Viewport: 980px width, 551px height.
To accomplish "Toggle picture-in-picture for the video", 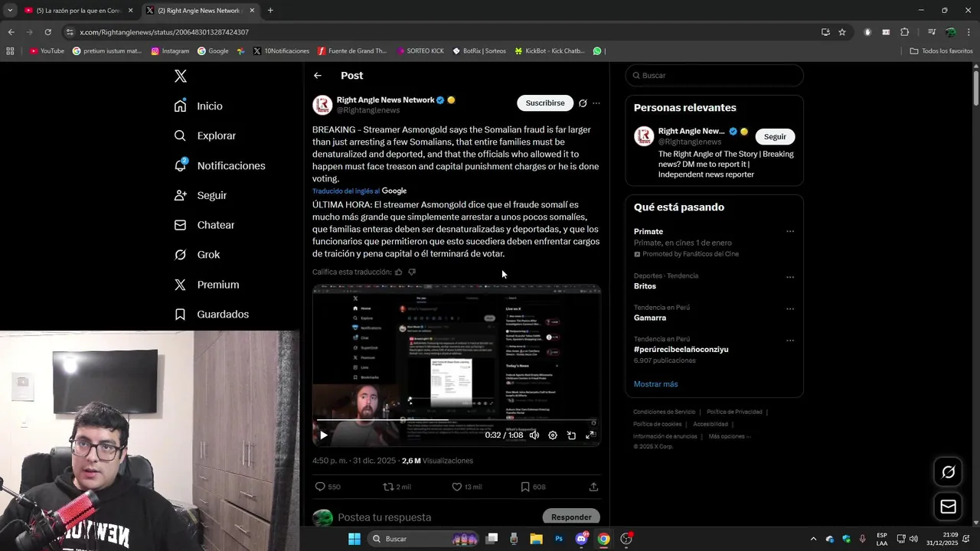I will (x=571, y=435).
